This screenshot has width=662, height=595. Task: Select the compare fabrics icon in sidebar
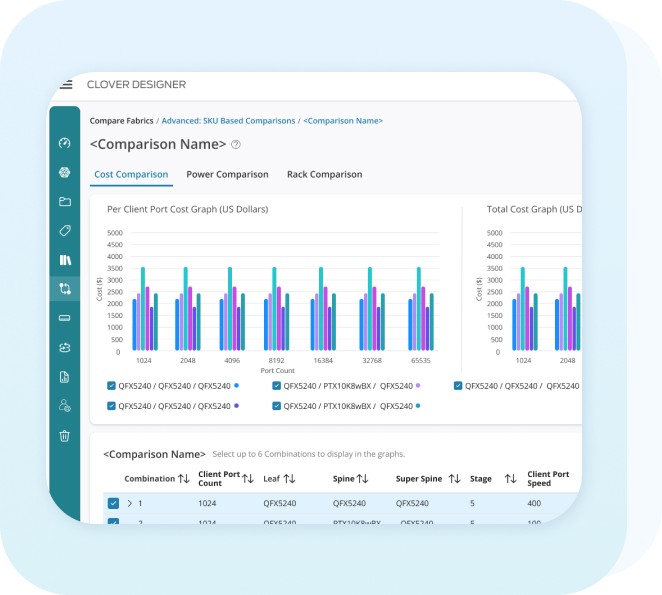65,289
